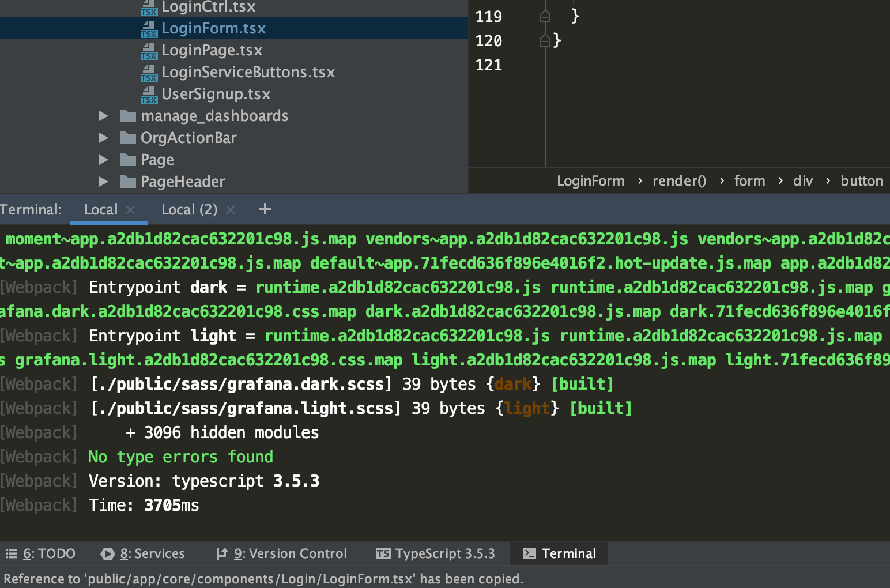Click the TODO list icon

[x=11, y=554]
